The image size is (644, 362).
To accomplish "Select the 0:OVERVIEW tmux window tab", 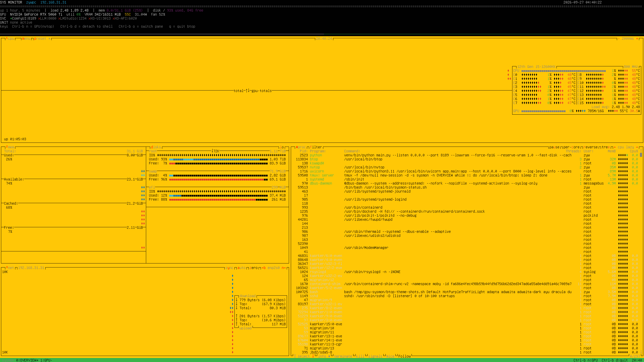I will (27, 360).
